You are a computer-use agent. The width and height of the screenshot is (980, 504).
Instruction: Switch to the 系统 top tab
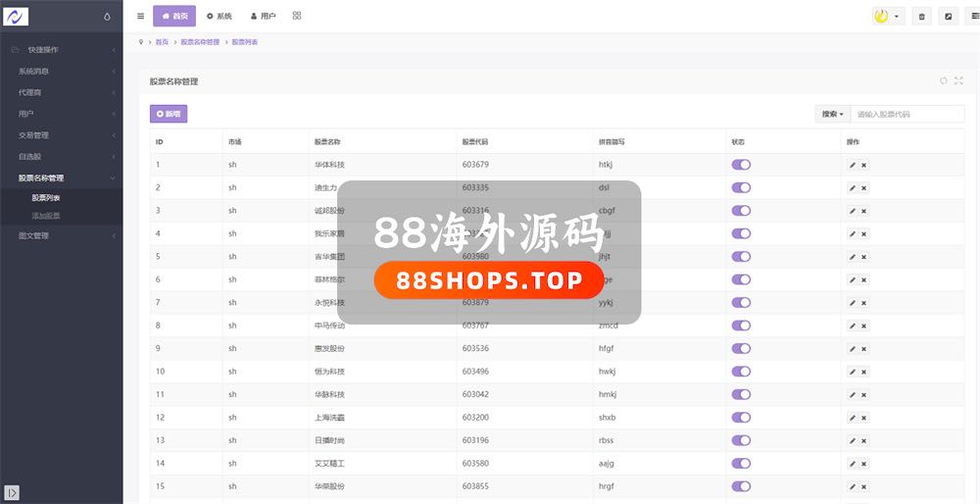coord(219,17)
